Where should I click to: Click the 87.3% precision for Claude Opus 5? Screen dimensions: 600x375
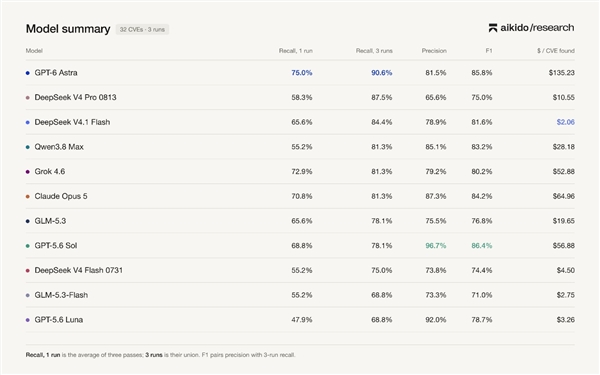tap(435, 196)
